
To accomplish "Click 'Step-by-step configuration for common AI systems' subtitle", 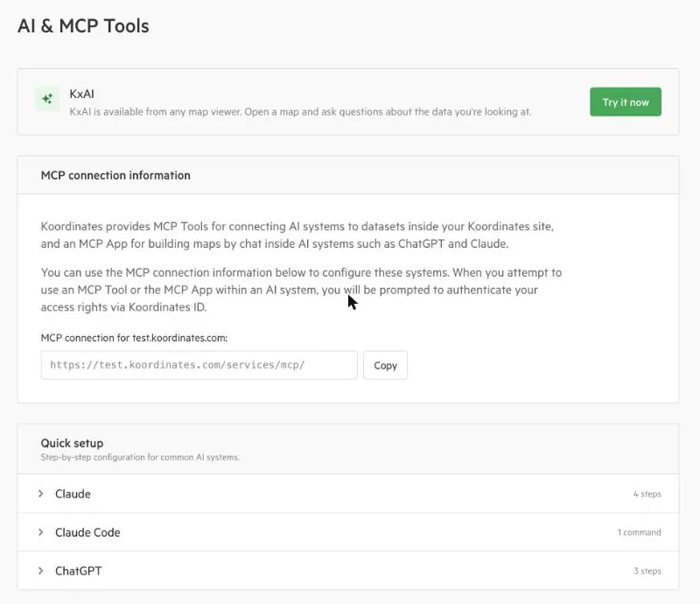I will pos(140,457).
